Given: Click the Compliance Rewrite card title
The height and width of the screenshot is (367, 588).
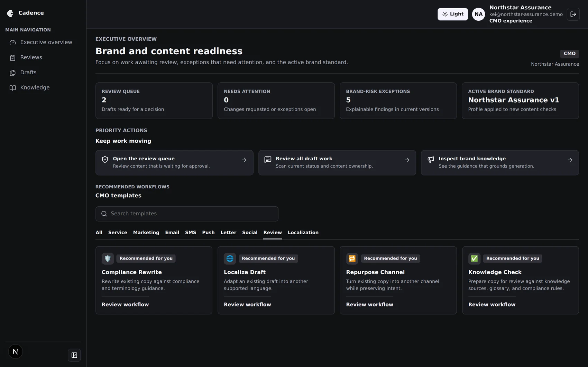Looking at the screenshot, I should (x=132, y=272).
